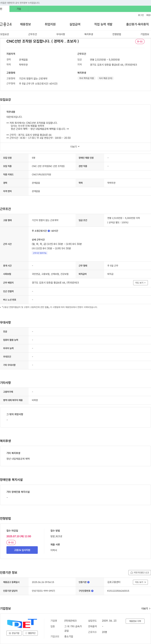Jump to the 근무조건 section tab
The height and width of the screenshot is (644, 151).
pyautogui.click(x=32, y=34)
